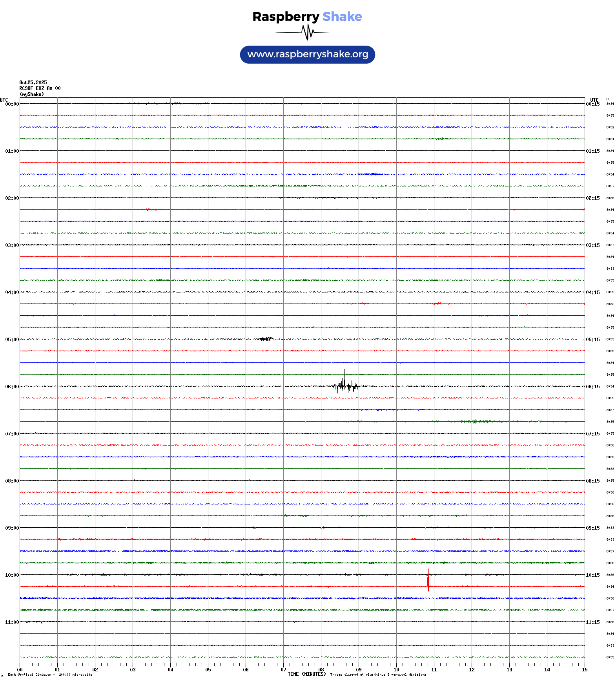Screen dimensions: 616x680
Task: Click the TIME (MINUTES) axis title
Action: tap(306, 674)
